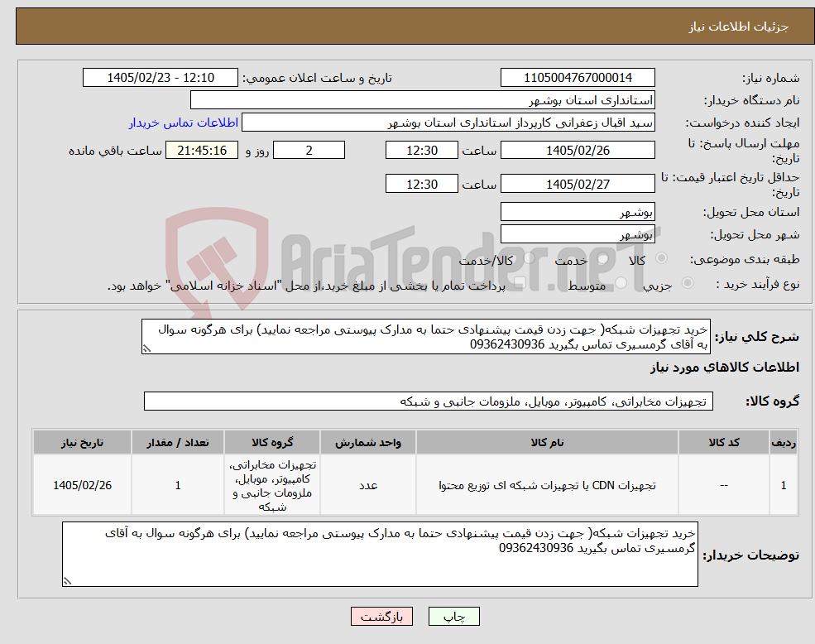This screenshot has width=815, height=644.
Task: Click the resize handle of توضیحات خریدار box
Action: (x=67, y=582)
